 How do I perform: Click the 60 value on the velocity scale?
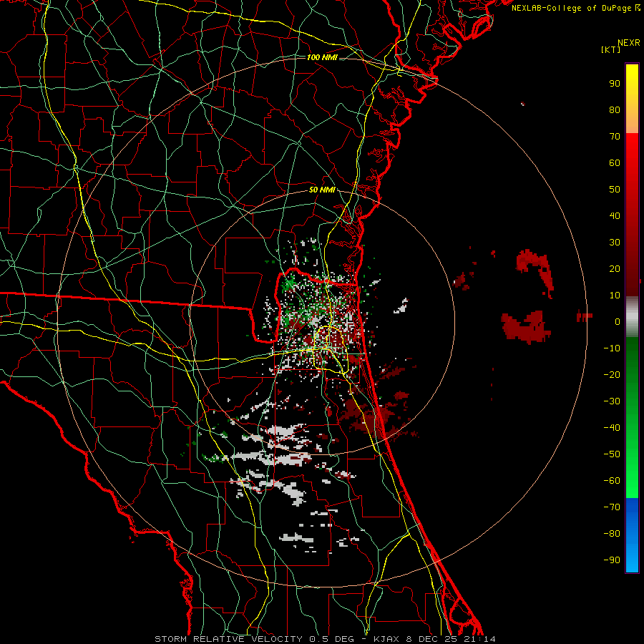pyautogui.click(x=615, y=163)
